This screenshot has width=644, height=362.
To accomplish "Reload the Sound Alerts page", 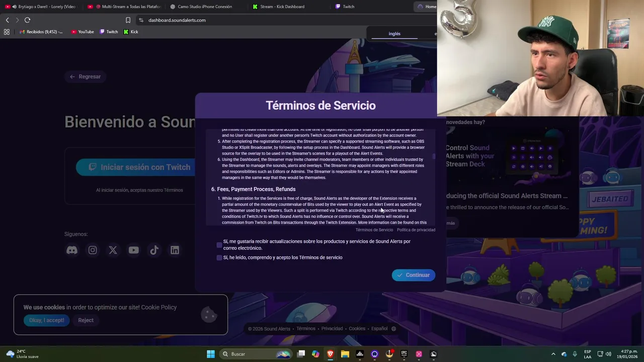I will [x=27, y=20].
